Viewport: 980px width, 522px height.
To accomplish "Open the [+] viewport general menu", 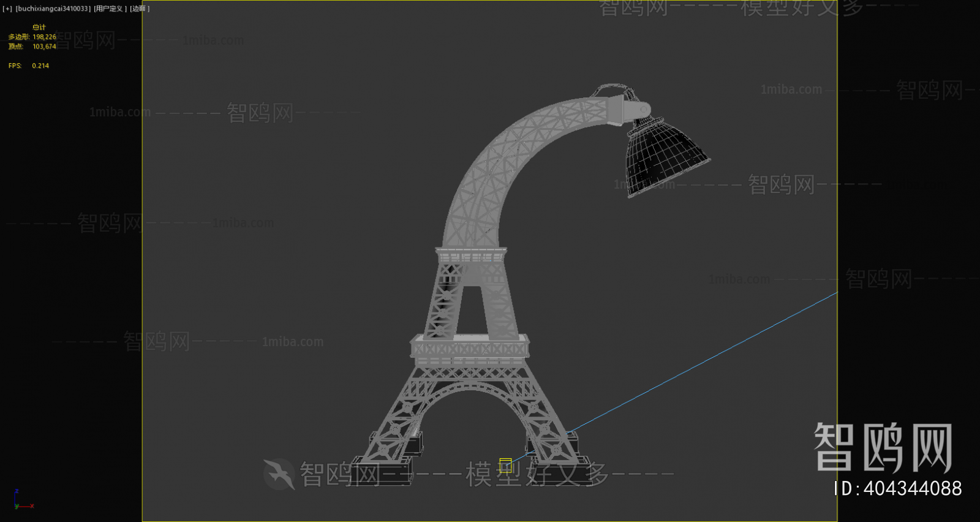I will 7,9.
